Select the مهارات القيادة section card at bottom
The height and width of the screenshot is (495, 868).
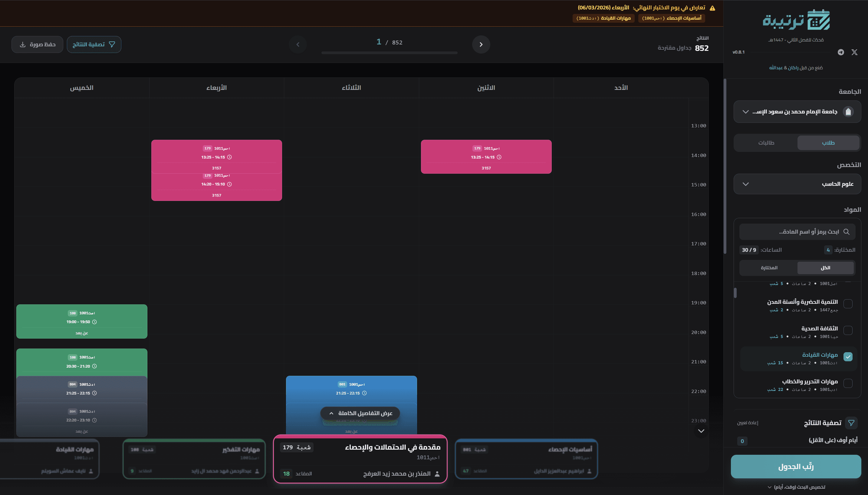pyautogui.click(x=49, y=459)
